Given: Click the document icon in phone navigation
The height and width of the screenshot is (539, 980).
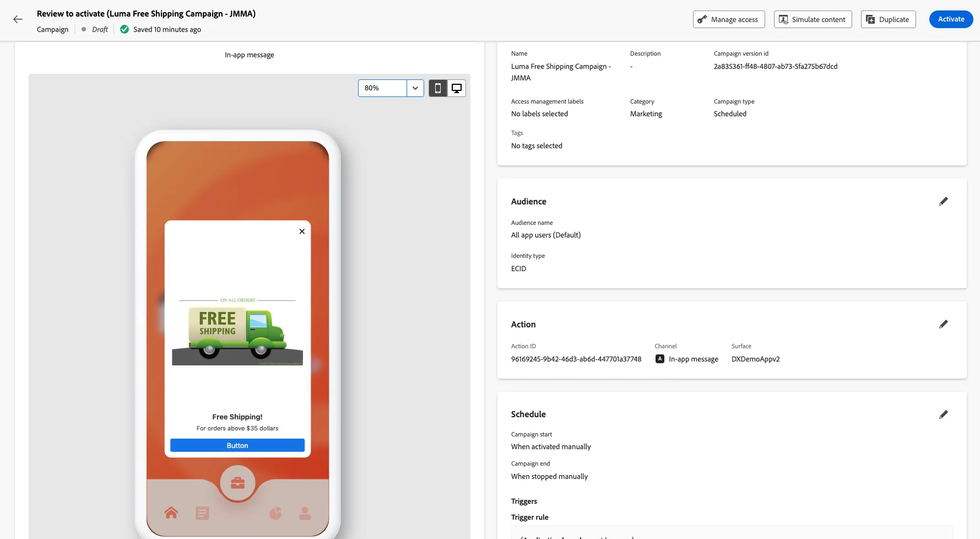Looking at the screenshot, I should tap(202, 513).
